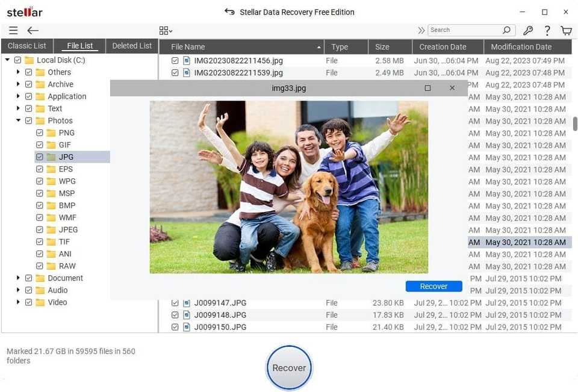
Task: Click the license activation key icon
Action: 527,30
